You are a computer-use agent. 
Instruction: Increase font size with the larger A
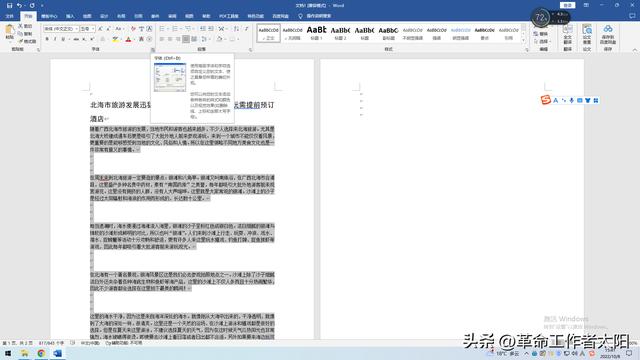coord(100,29)
